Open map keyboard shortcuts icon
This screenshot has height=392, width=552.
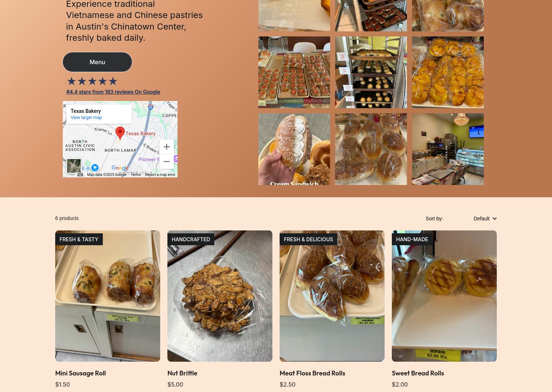coord(80,175)
